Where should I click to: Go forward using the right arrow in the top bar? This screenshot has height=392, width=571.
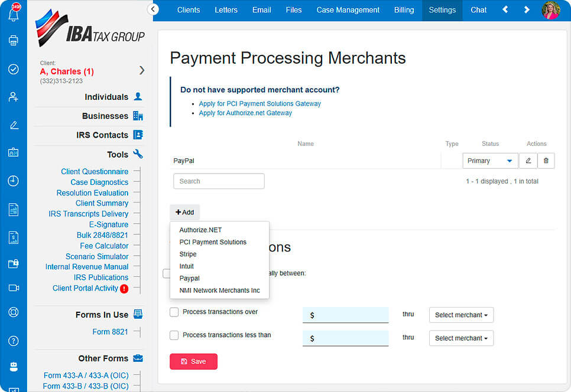(527, 10)
